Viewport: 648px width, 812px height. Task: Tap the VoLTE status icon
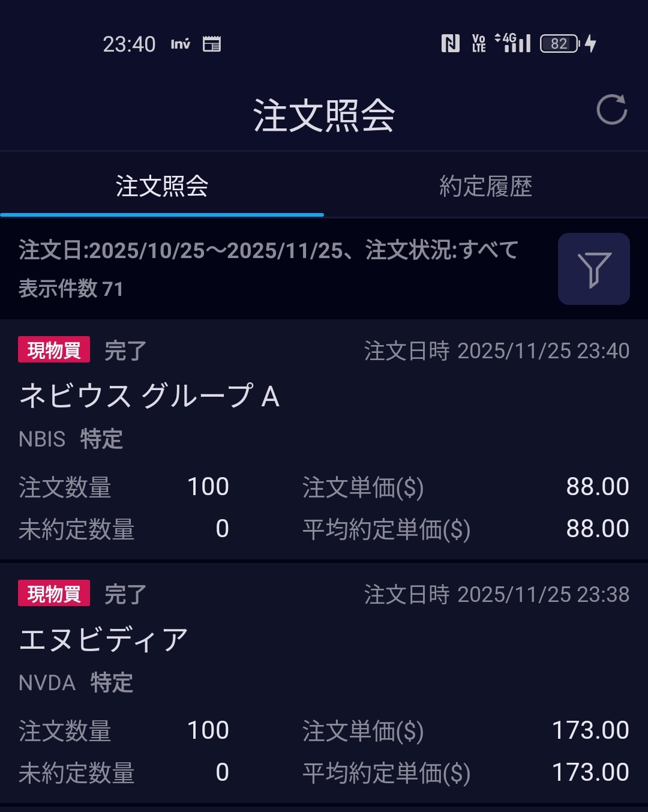pyautogui.click(x=479, y=43)
